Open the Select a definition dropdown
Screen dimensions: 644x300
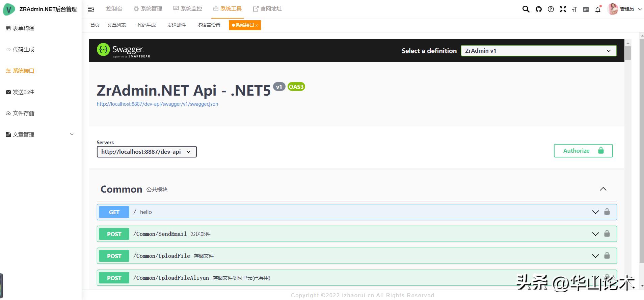coord(539,51)
